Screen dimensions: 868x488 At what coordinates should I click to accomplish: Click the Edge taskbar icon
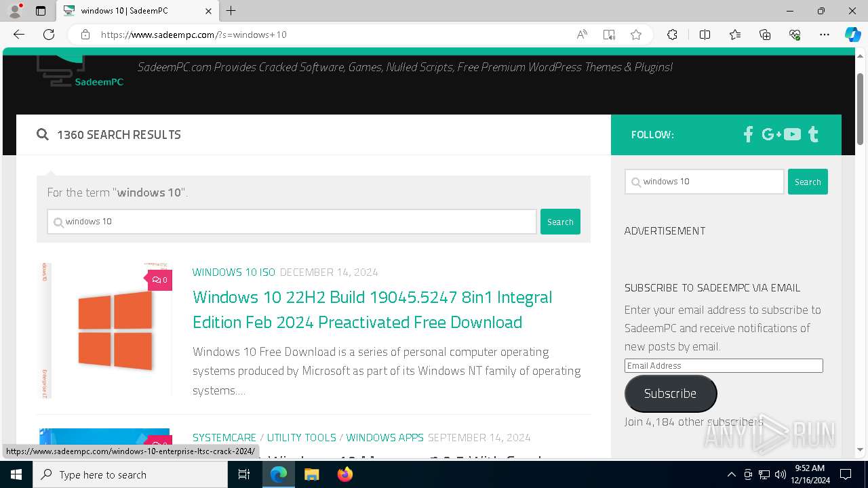pos(279,474)
